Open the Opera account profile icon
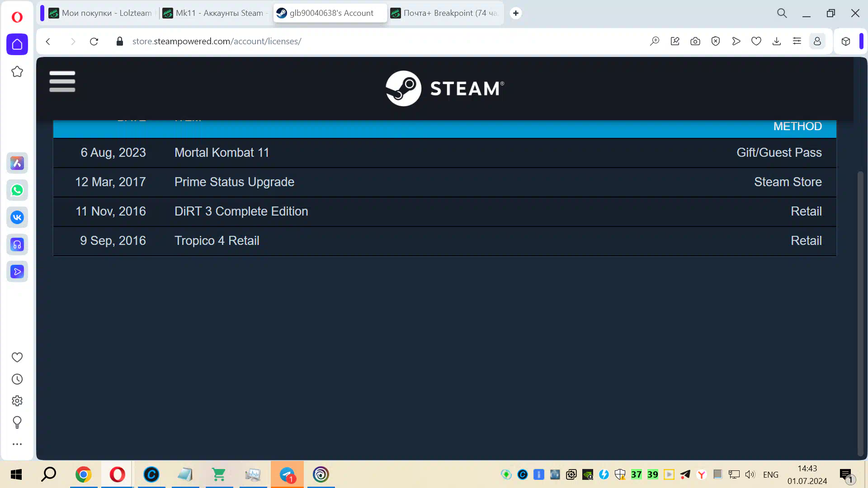The height and width of the screenshot is (488, 868). 817,42
